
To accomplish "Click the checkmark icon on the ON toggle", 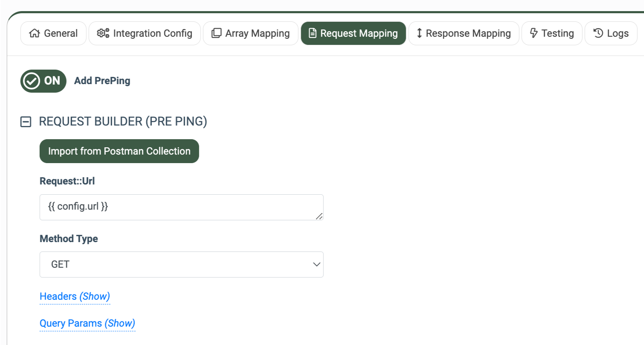I will tap(32, 81).
